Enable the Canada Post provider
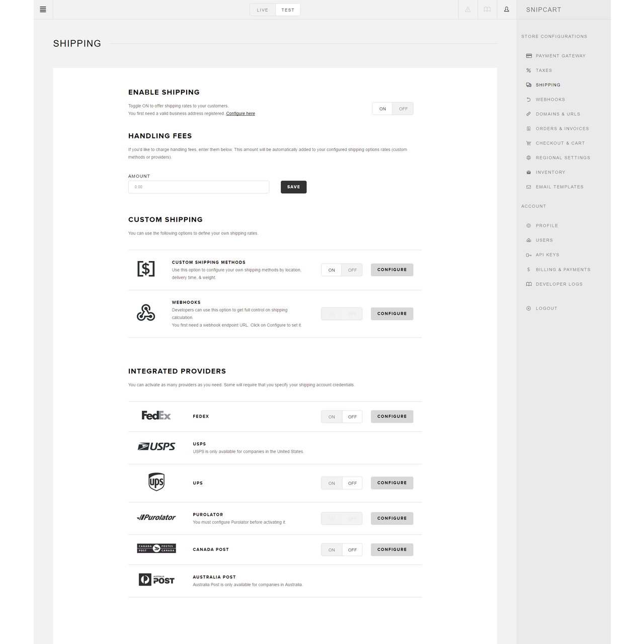The height and width of the screenshot is (644, 644). click(x=332, y=550)
